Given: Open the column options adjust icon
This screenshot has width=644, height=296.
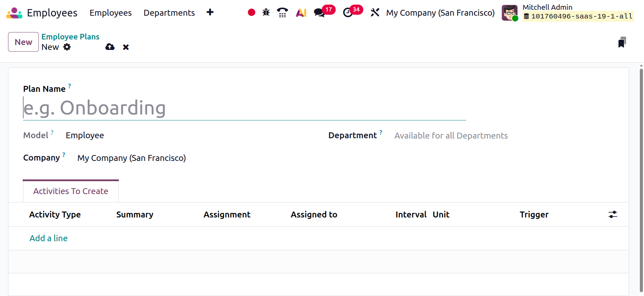Looking at the screenshot, I should point(613,215).
